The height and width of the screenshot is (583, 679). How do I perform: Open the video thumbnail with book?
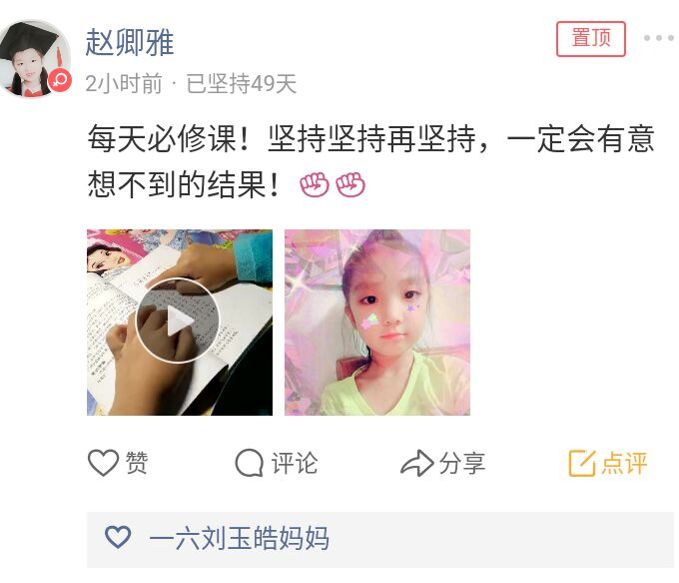pyautogui.click(x=180, y=322)
